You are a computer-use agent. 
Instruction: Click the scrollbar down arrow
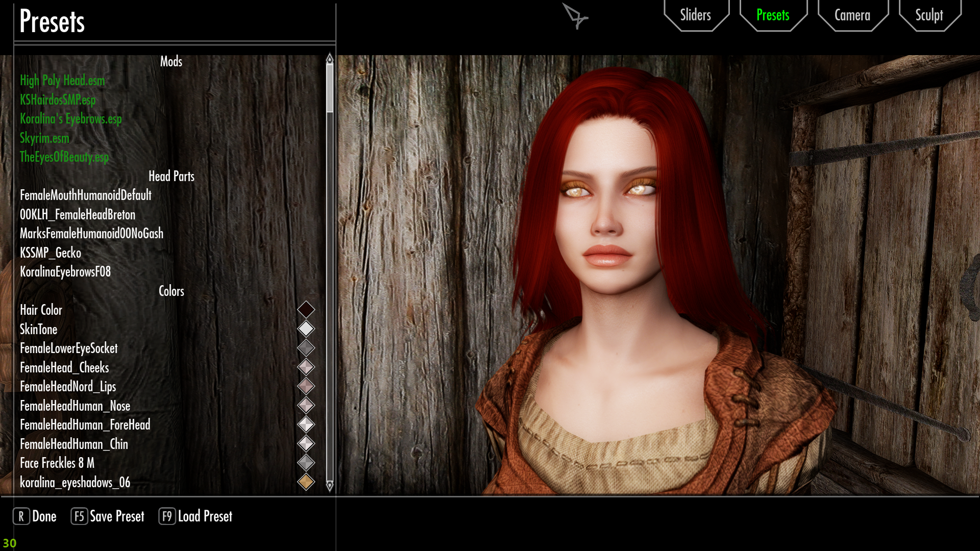(330, 486)
